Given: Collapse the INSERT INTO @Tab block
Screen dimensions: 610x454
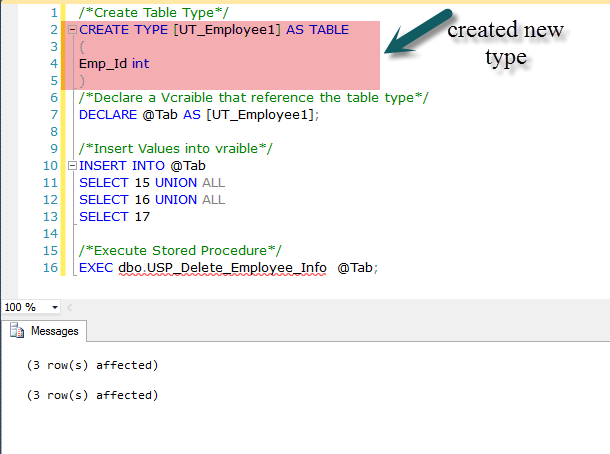Looking at the screenshot, I should (72, 166).
